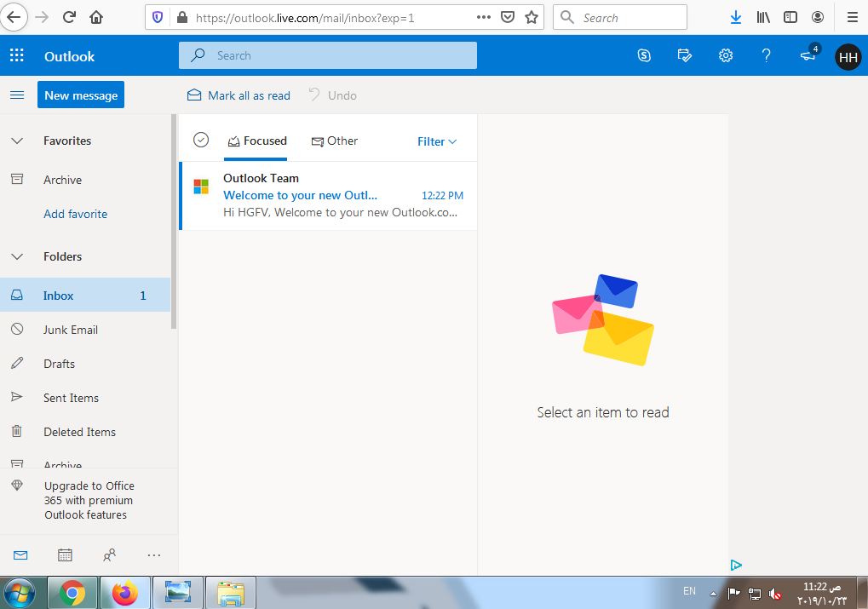Open the Skype icon in Outlook header
The image size is (868, 609).
(x=644, y=55)
